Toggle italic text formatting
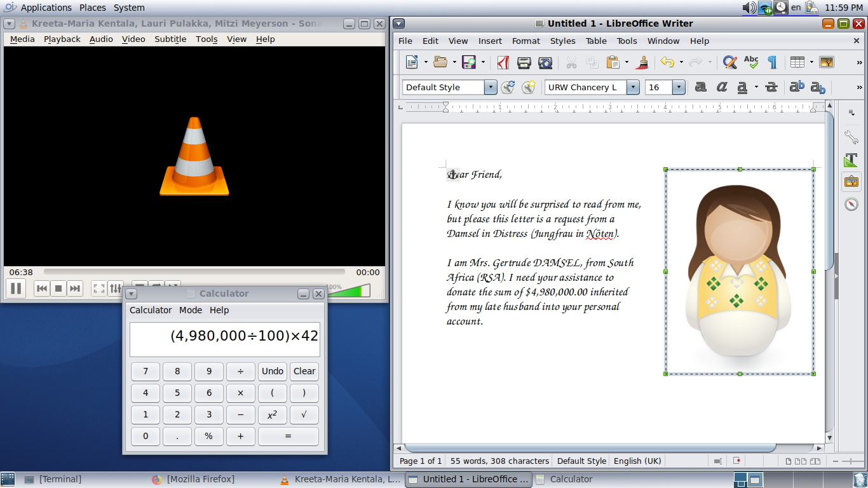The image size is (868, 488). click(x=722, y=88)
